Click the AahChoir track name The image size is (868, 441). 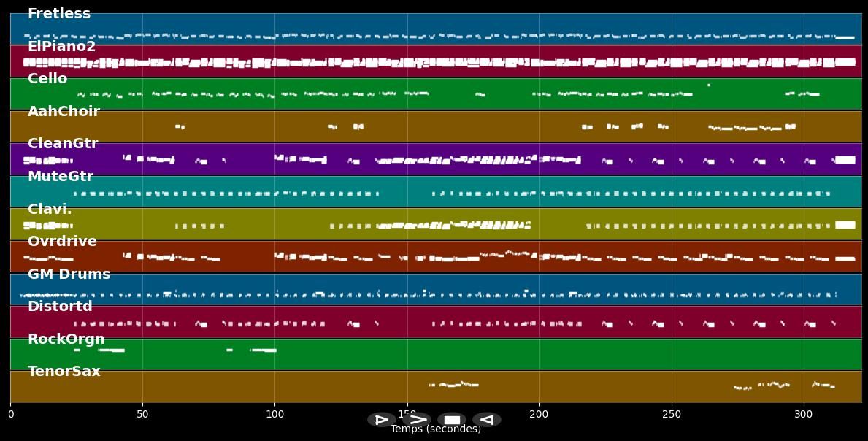(x=64, y=112)
